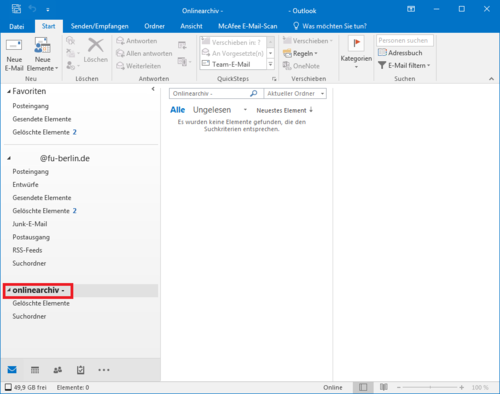The height and width of the screenshot is (394, 500).
Task: Open the Verschieben dropdown
Action: (x=308, y=41)
